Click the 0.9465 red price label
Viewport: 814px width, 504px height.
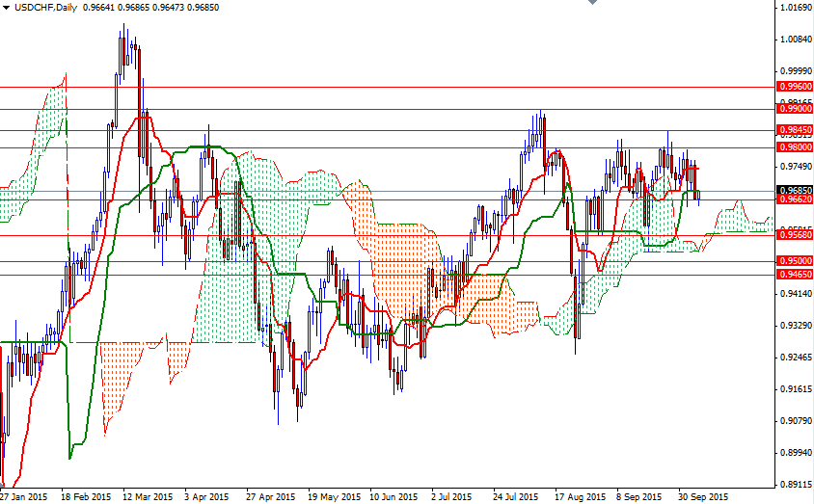(x=795, y=275)
